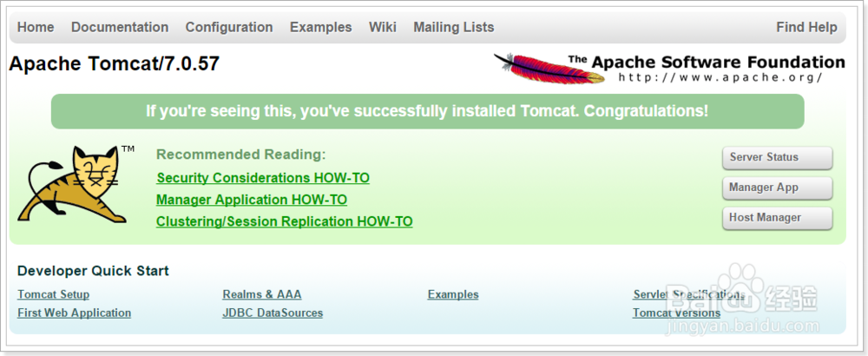Open Clustering/Session Replication HOW-TO link

[x=285, y=221]
